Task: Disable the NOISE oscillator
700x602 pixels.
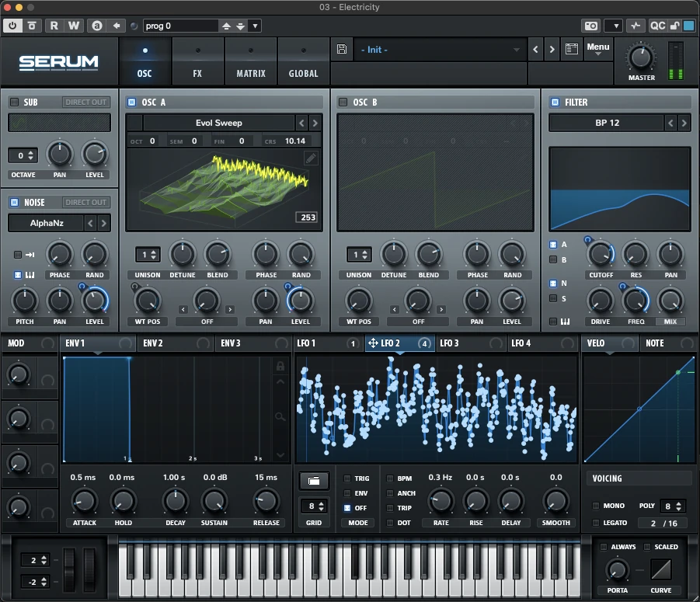Action: tap(14, 202)
